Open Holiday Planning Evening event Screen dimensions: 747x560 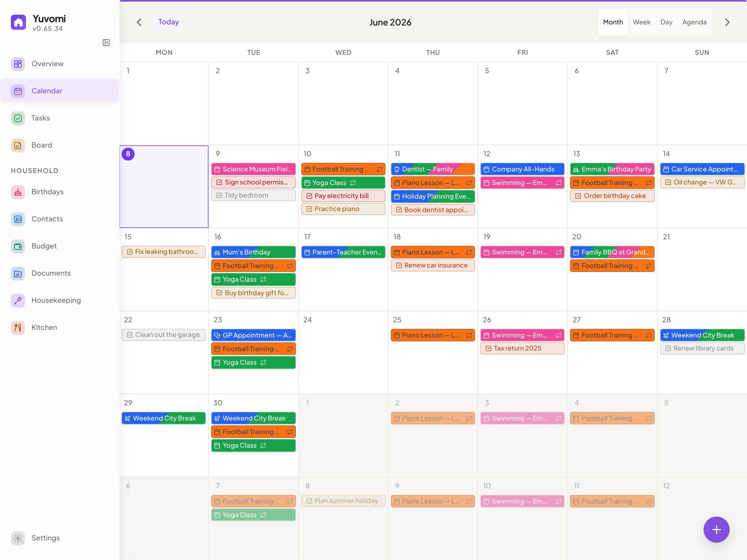tap(433, 196)
